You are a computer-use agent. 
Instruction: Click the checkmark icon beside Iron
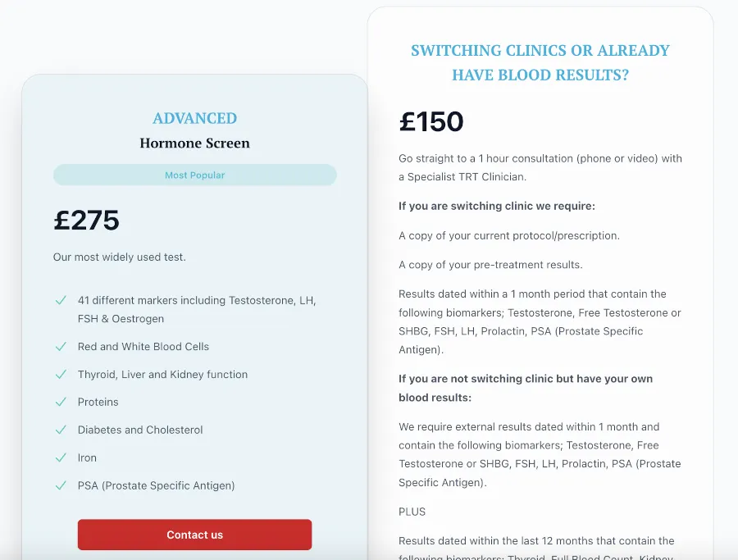point(61,458)
